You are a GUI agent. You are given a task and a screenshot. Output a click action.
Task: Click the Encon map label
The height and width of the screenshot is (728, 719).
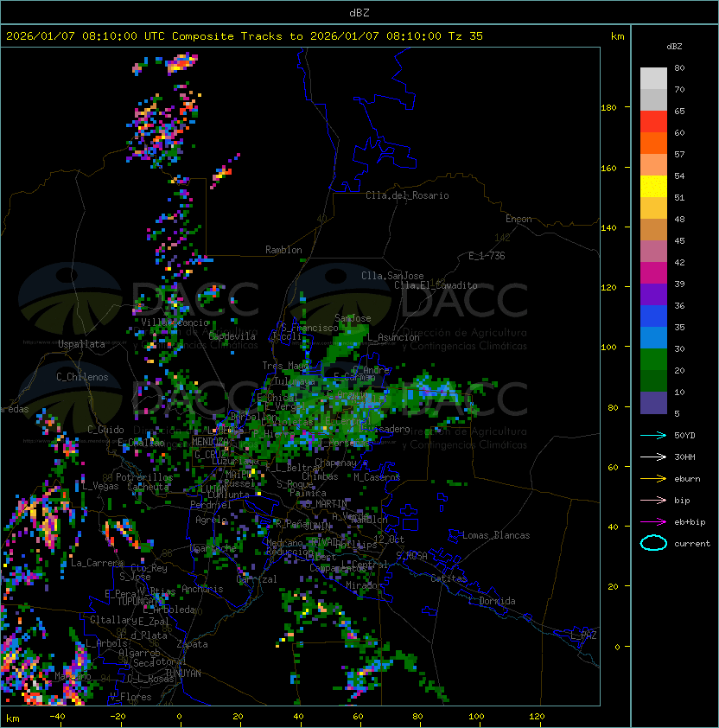pos(519,219)
